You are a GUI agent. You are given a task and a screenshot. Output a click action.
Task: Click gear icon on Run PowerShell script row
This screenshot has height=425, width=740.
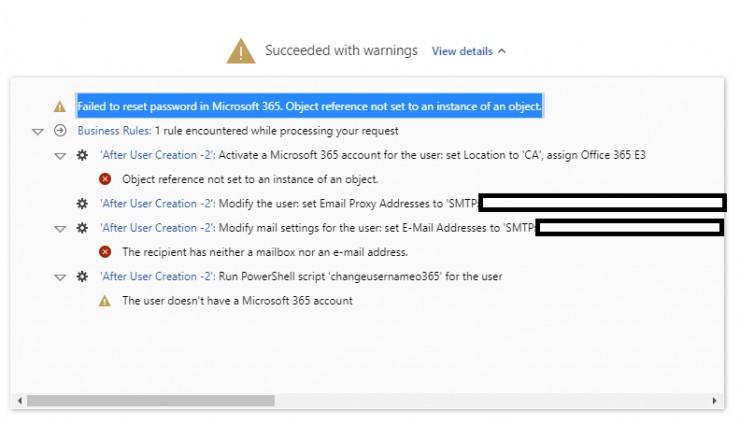[x=82, y=277]
